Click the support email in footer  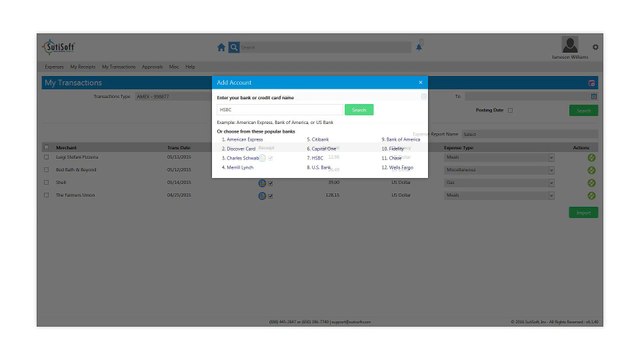351,322
